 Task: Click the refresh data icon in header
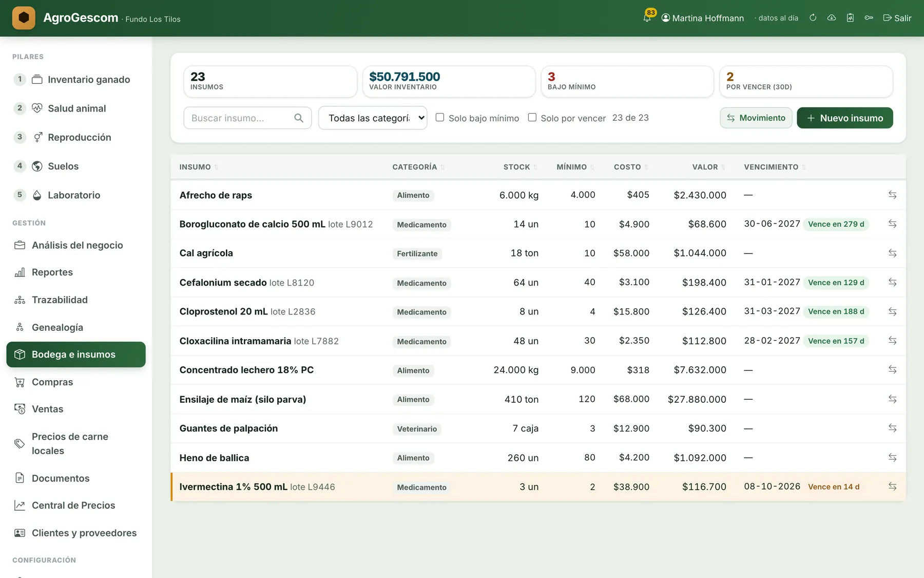tap(813, 18)
